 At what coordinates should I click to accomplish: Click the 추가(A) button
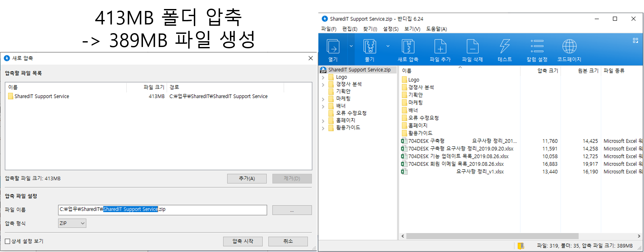pos(247,179)
